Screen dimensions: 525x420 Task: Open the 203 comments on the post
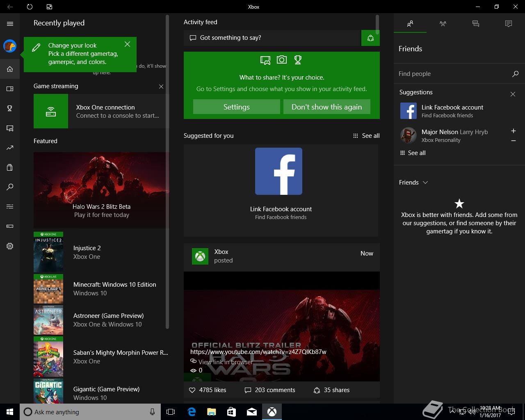(x=270, y=390)
